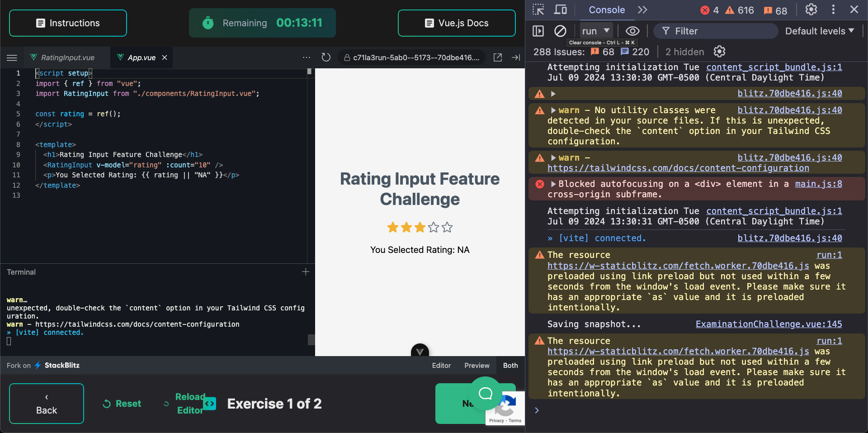Select the fourth rating star
This screenshot has width=868, height=433.
tap(434, 227)
